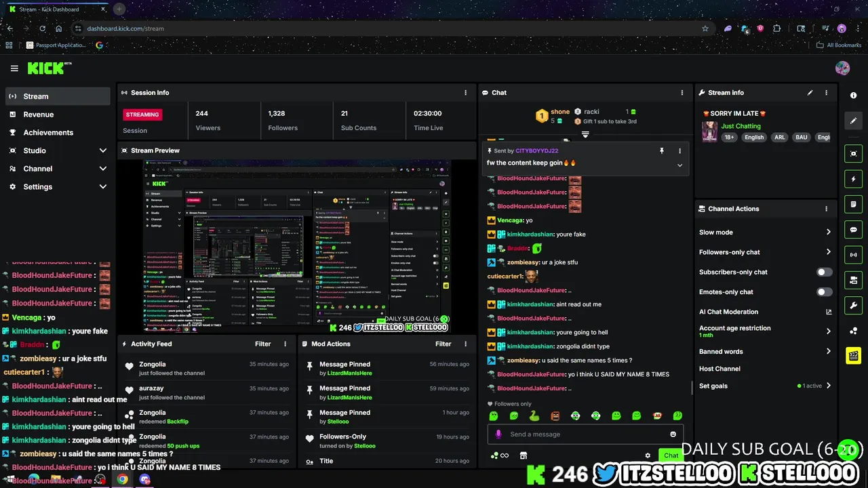The image size is (868, 488).
Task: Open Session Info three-dot menu
Action: point(465,93)
